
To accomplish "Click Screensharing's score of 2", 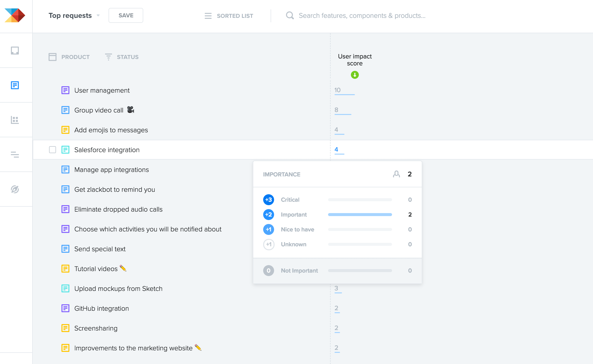I will [336, 328].
